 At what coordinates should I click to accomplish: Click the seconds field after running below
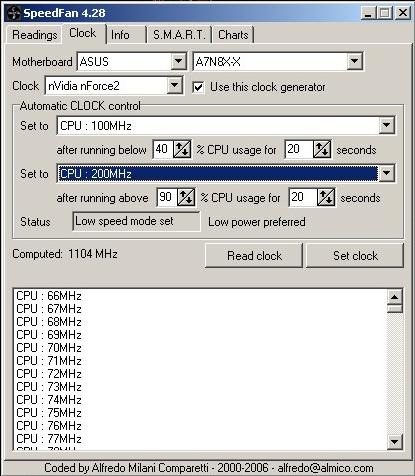click(x=299, y=149)
